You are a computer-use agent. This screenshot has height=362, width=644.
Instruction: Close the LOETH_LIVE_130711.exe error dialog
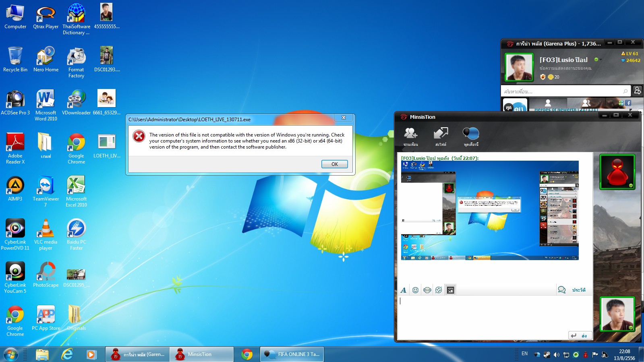[344, 118]
